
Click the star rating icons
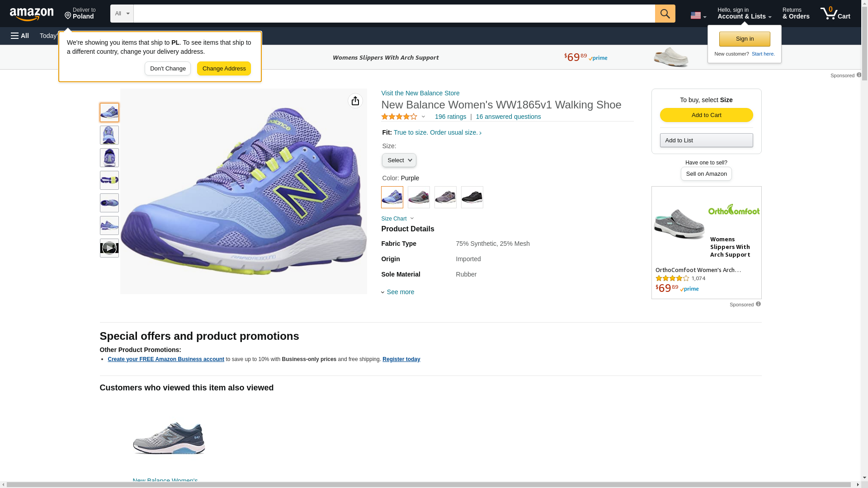coord(399,117)
